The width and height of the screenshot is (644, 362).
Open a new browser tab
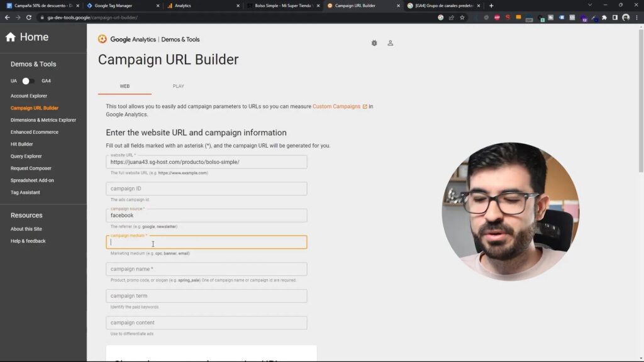[491, 6]
